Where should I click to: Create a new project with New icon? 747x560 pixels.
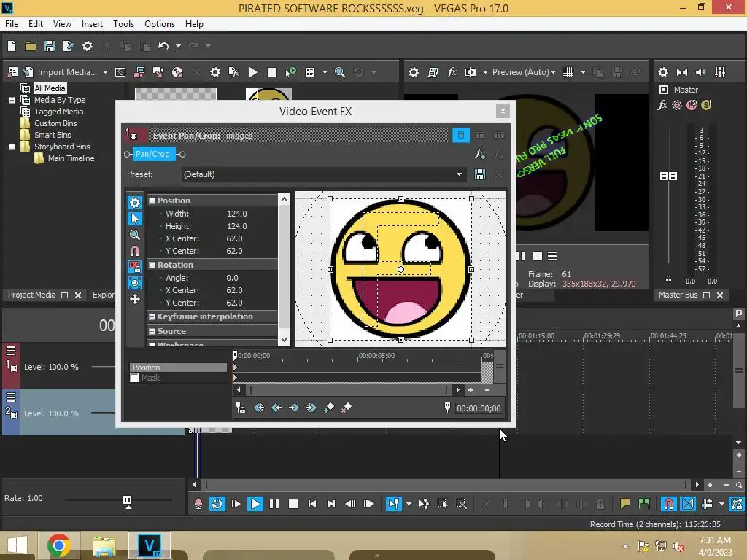[12, 46]
